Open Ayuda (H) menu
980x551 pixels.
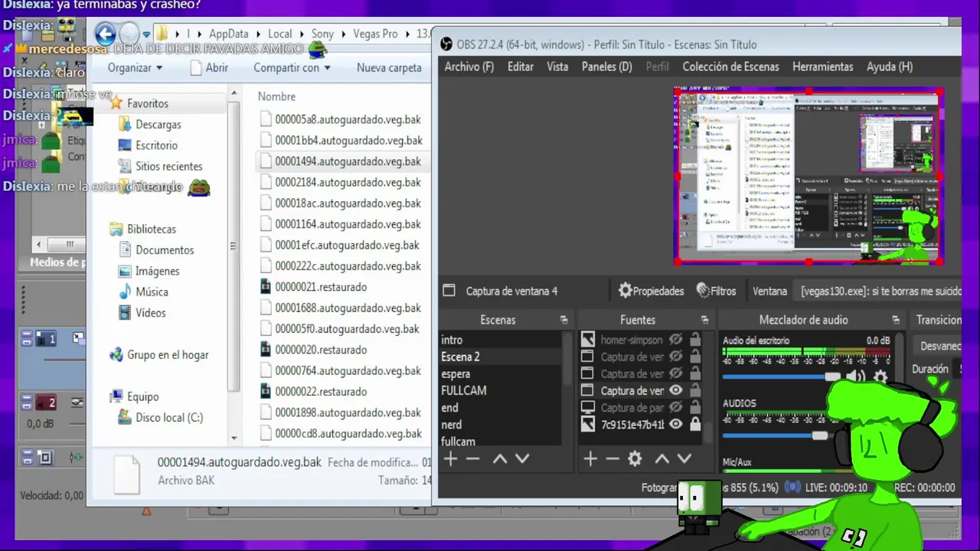click(x=890, y=67)
